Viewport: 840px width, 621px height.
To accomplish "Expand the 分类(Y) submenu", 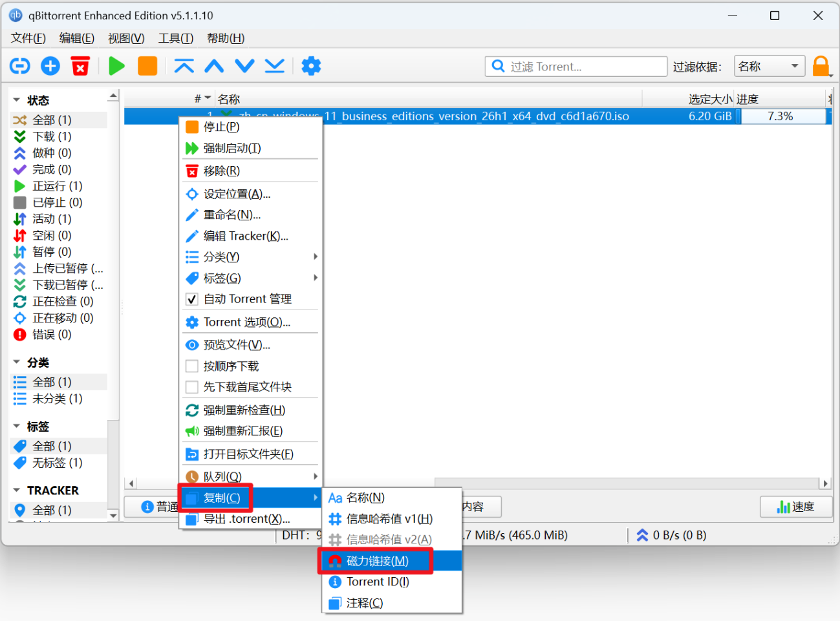I will (x=251, y=257).
